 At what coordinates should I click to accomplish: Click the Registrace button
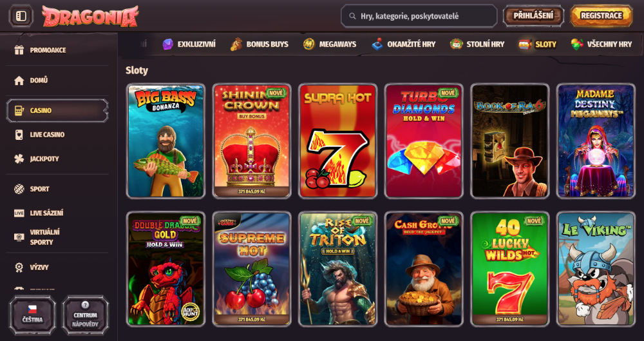pos(601,15)
